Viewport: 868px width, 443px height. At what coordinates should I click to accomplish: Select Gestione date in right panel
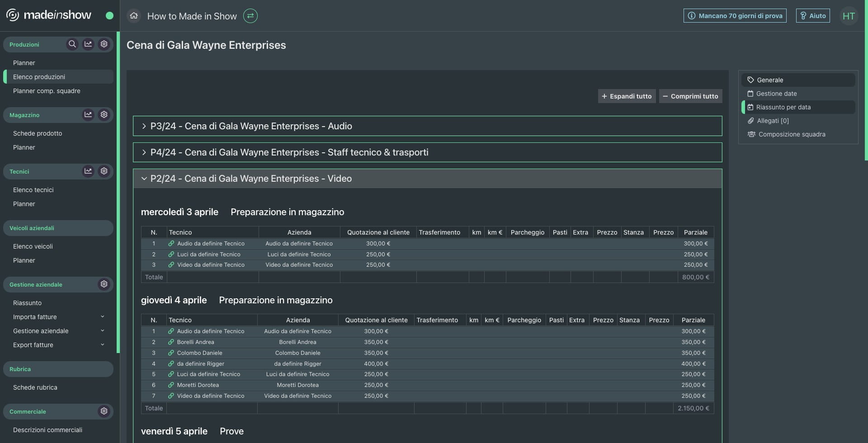point(798,94)
